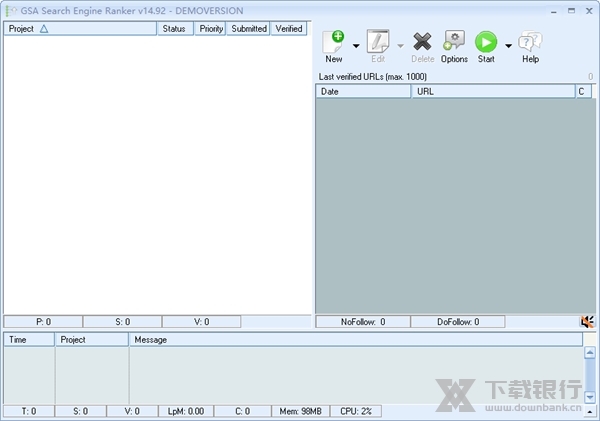This screenshot has width=600, height=421.
Task: Click the 'T: 0' status bar entry
Action: (x=29, y=411)
